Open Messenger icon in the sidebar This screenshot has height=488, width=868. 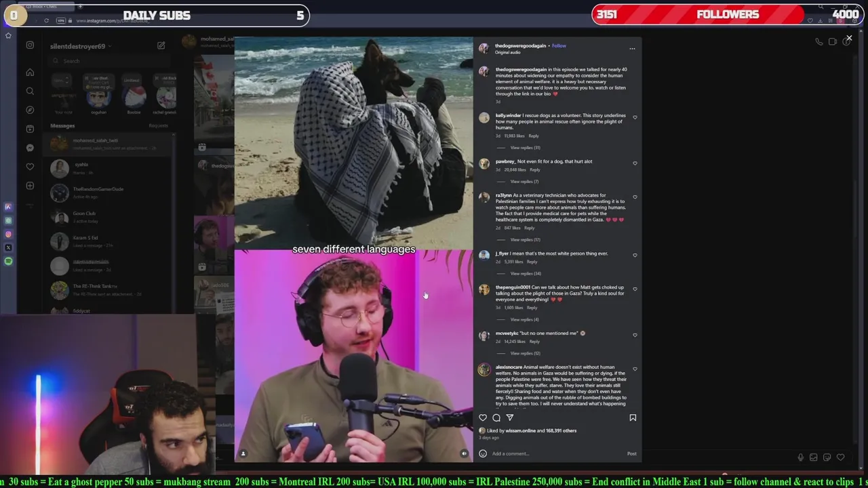coord(30,148)
